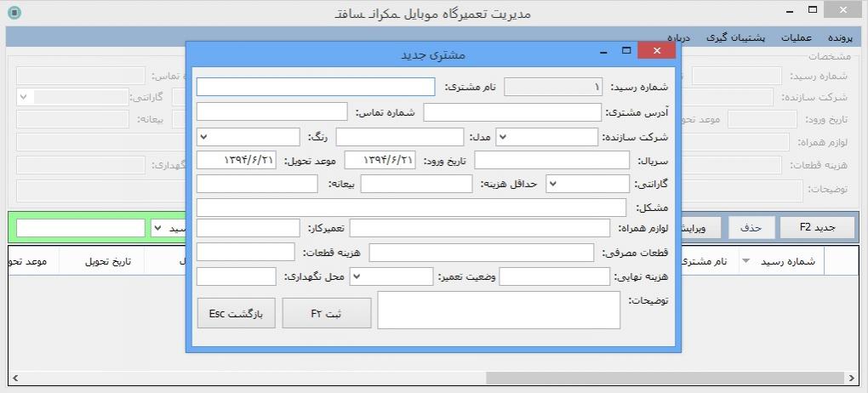
Task: Click the sort arrow in شماره رسید column header
Action: tap(745, 261)
